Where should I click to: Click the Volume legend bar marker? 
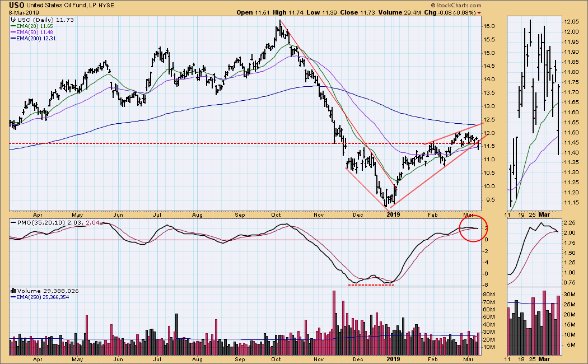[x=12, y=291]
